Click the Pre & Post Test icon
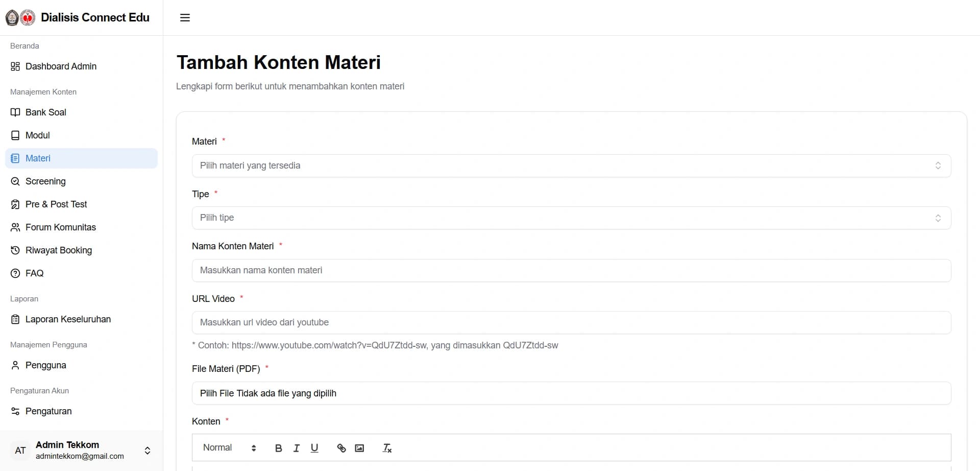This screenshot has width=980, height=471. tap(15, 204)
